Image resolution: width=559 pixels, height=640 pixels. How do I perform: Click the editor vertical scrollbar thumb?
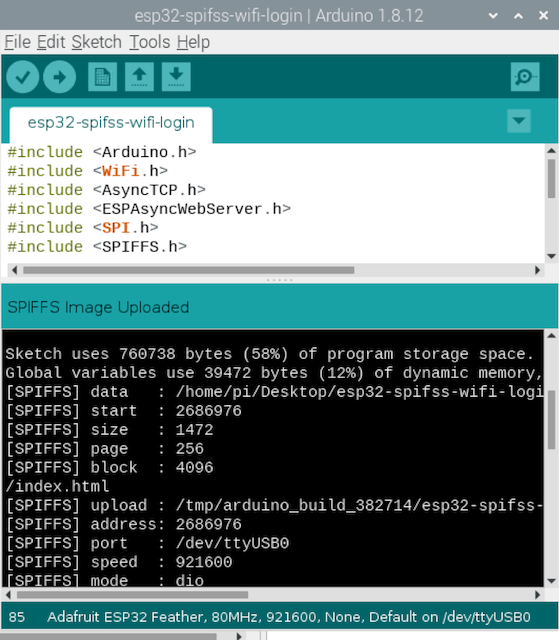[552, 178]
